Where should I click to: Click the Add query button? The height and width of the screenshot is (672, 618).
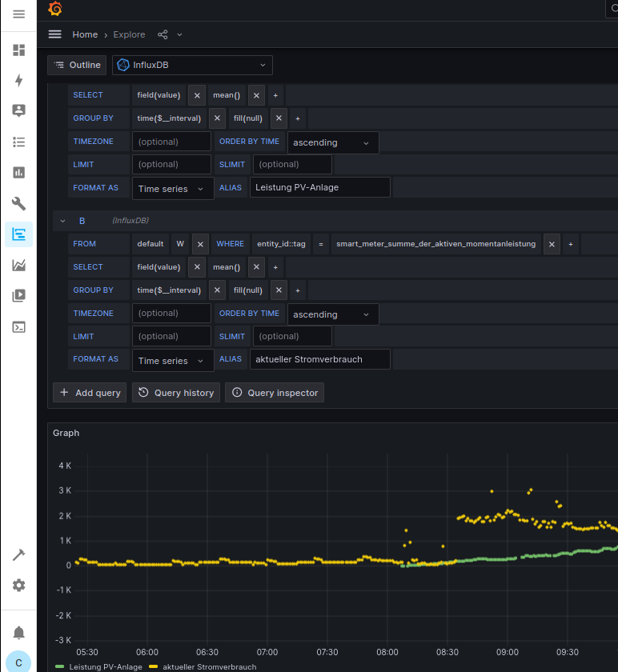tap(90, 393)
